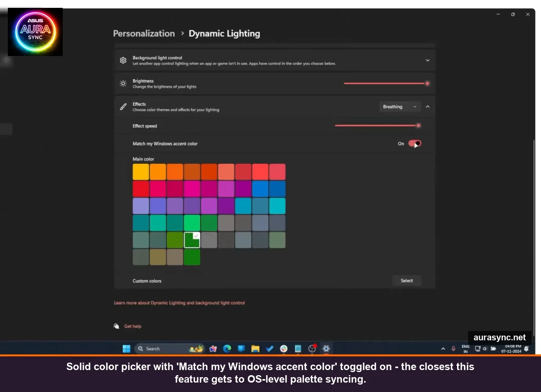Open Settings from the taskbar

click(x=326, y=349)
